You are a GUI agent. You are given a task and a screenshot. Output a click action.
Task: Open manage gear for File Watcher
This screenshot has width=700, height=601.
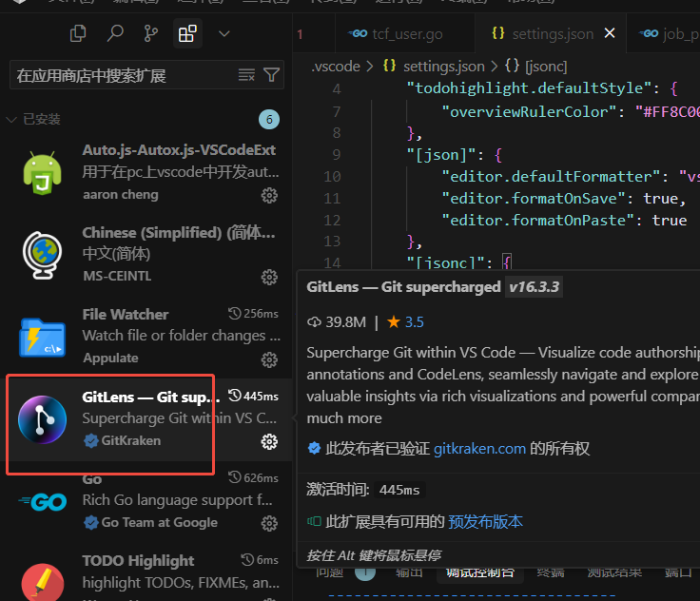[269, 359]
